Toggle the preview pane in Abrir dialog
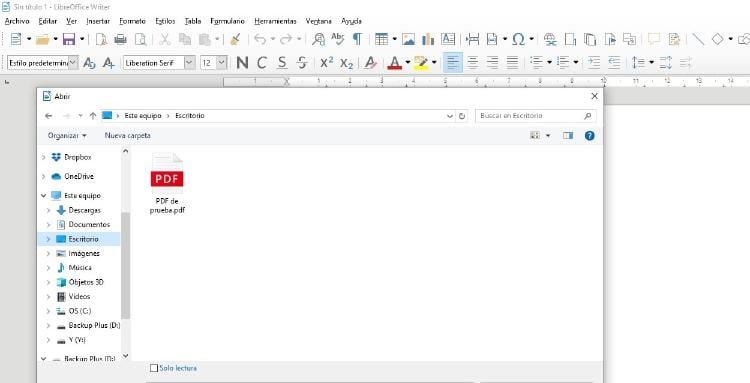 pyautogui.click(x=568, y=136)
